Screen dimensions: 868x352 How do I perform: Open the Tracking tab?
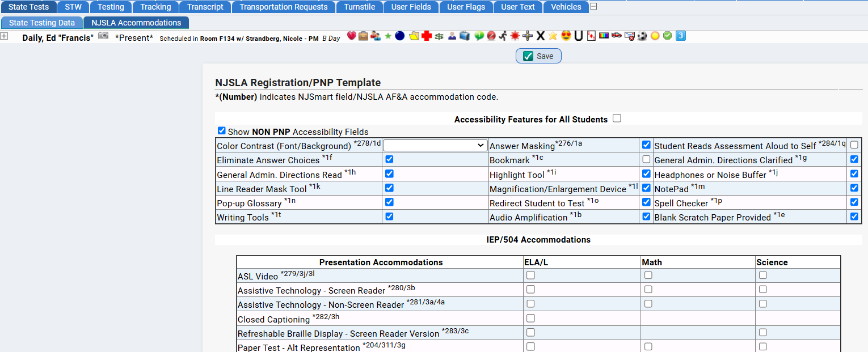(x=155, y=7)
